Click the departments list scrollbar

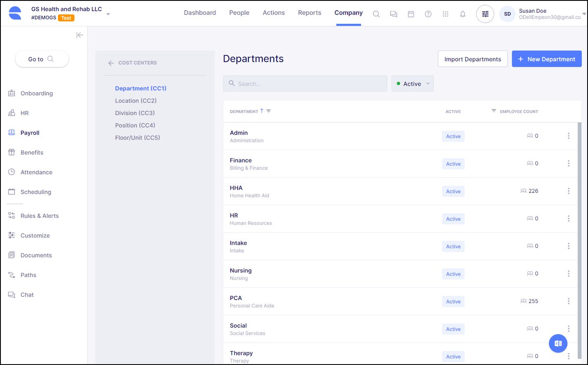[x=579, y=219]
